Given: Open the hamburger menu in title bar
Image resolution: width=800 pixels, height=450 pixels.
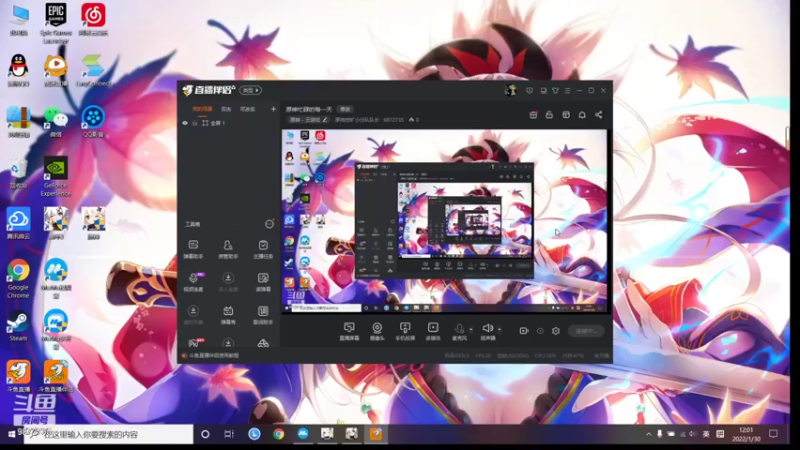Looking at the screenshot, I should coord(567,90).
